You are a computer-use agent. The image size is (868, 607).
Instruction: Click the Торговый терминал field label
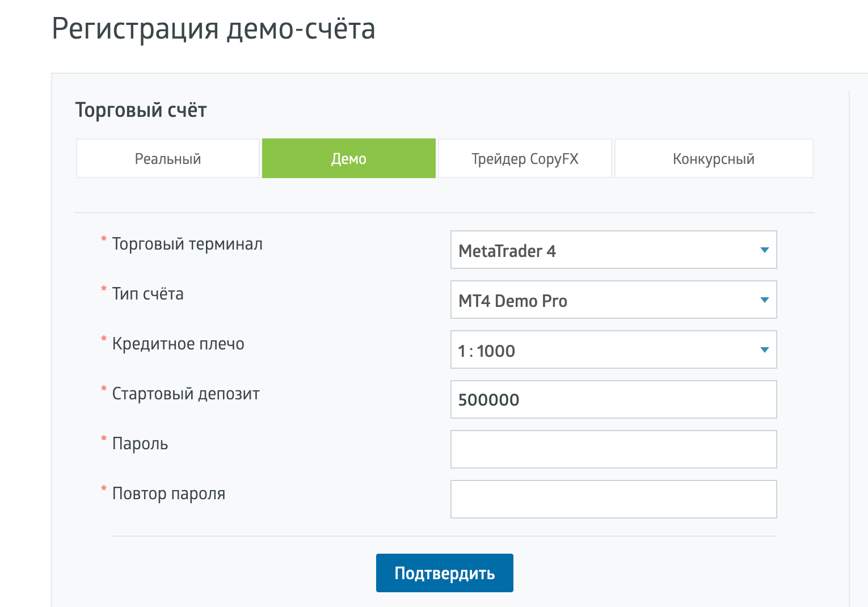pos(187,244)
